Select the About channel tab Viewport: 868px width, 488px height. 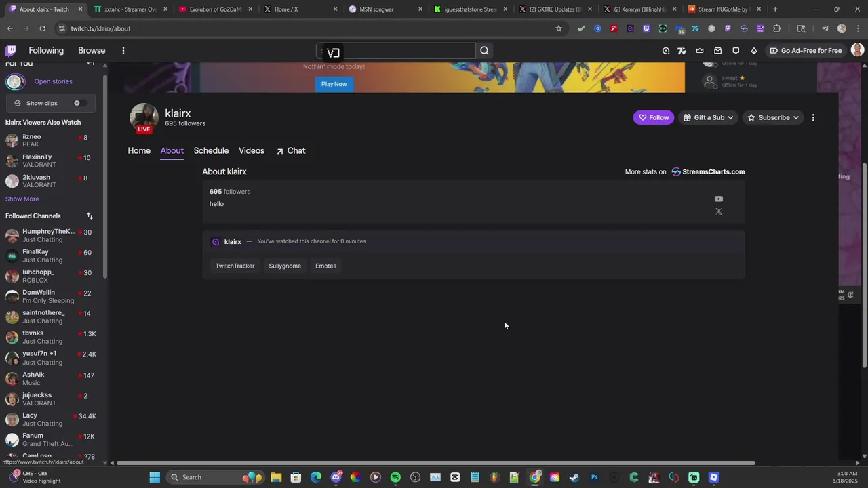(x=172, y=150)
